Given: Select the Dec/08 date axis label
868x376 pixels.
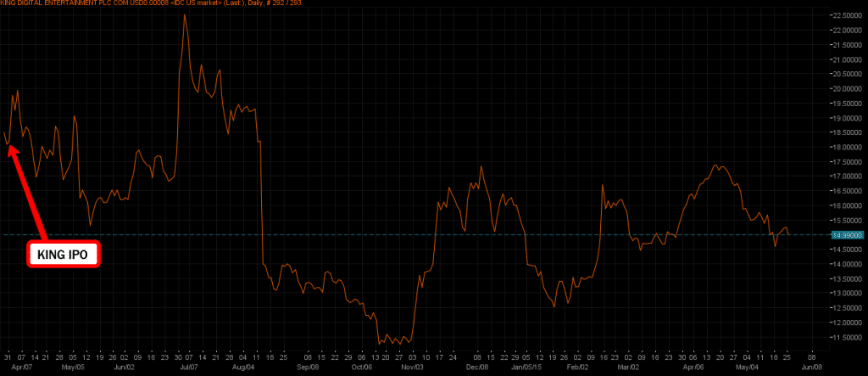Looking at the screenshot, I should [479, 368].
